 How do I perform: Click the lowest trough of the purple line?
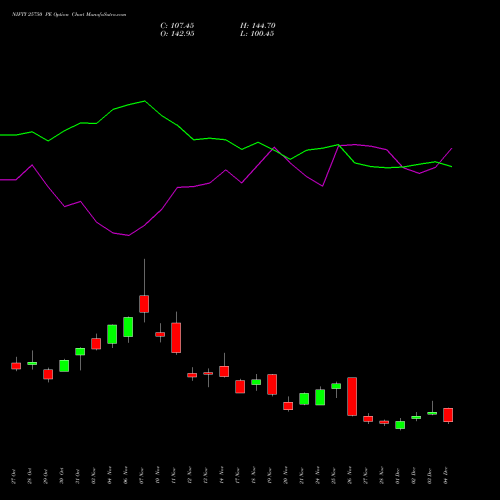click(129, 235)
